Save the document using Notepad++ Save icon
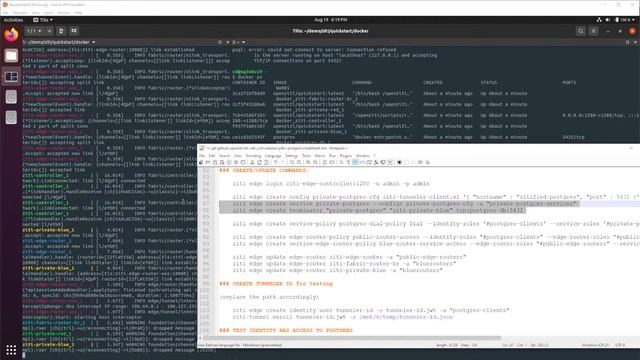The width and height of the screenshot is (640, 360). [x=215, y=162]
